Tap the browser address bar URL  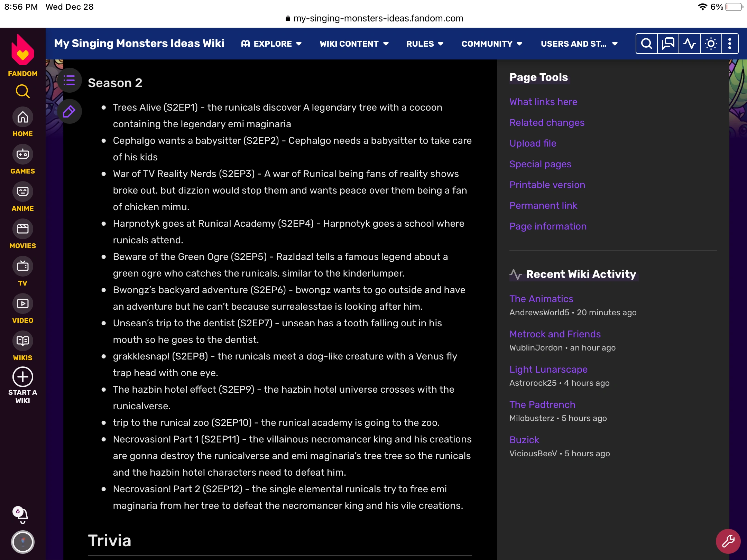(x=378, y=18)
